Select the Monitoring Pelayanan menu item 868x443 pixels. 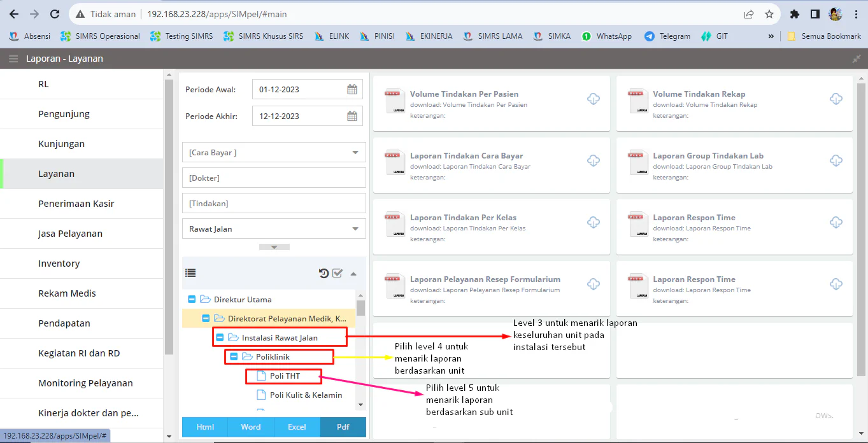click(82, 383)
